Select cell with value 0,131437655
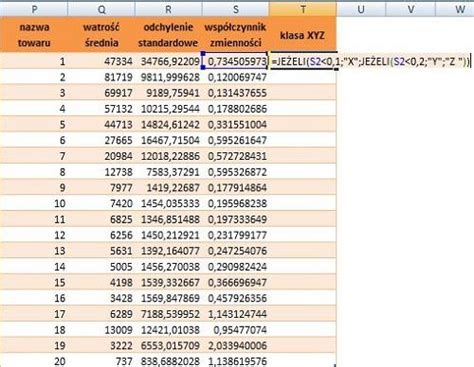 coord(235,93)
